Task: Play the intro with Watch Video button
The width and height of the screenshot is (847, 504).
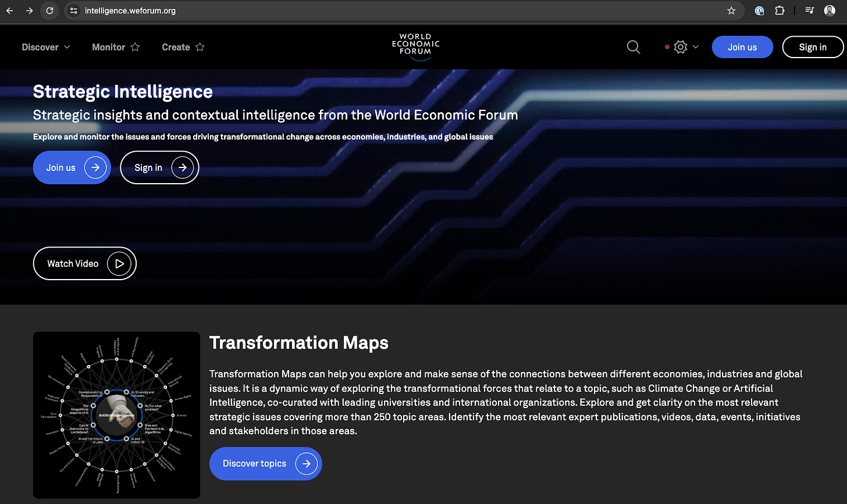Action: (85, 263)
